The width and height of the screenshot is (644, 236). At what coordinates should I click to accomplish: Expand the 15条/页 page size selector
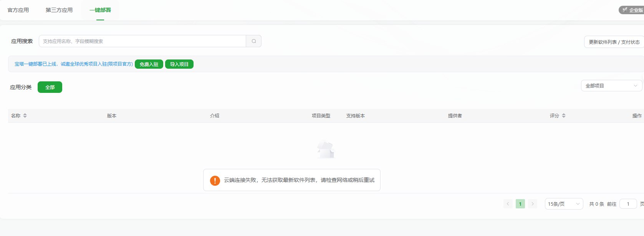(563, 204)
